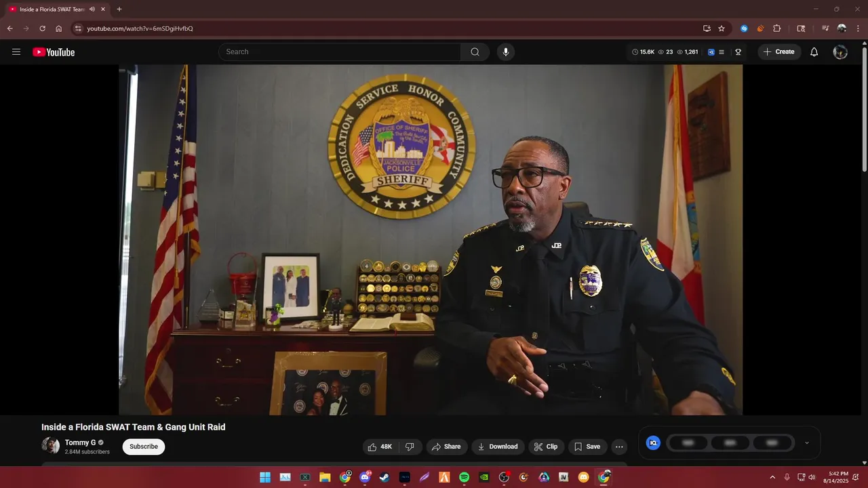Show hidden system tray icons
This screenshot has width=868, height=488.
point(772,477)
